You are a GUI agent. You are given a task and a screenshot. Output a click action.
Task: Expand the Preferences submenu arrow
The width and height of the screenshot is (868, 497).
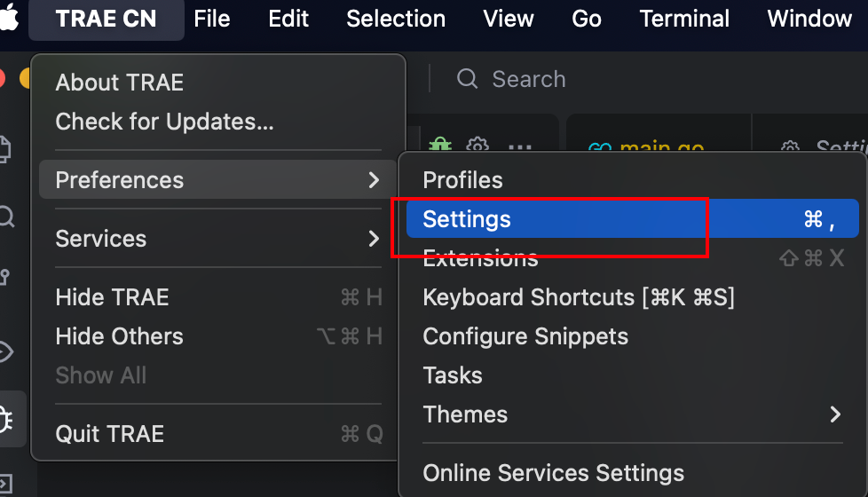pos(373,180)
